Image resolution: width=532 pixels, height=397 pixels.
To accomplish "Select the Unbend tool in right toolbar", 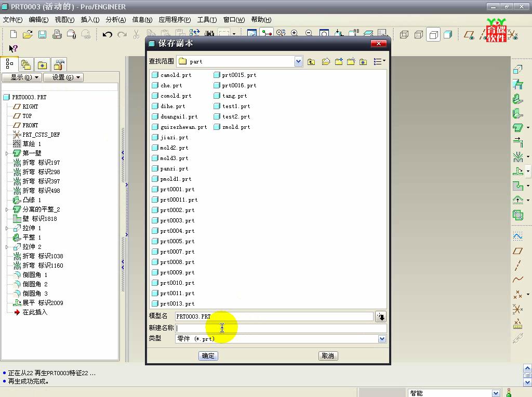I will (518, 171).
